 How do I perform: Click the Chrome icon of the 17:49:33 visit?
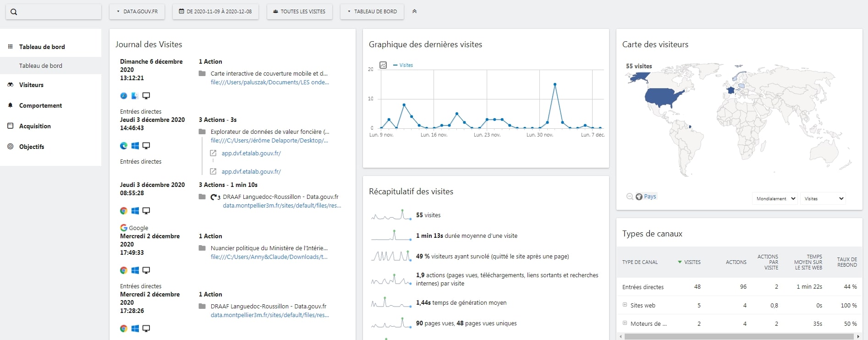(x=124, y=270)
